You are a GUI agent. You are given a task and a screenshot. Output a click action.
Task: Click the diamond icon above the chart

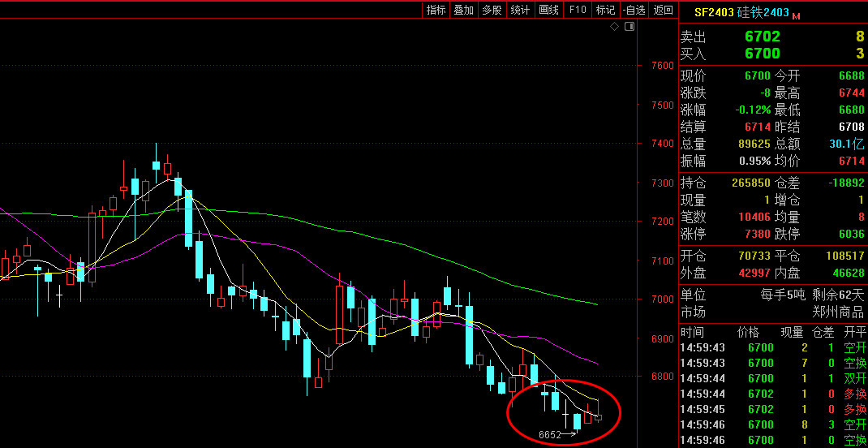[615, 27]
